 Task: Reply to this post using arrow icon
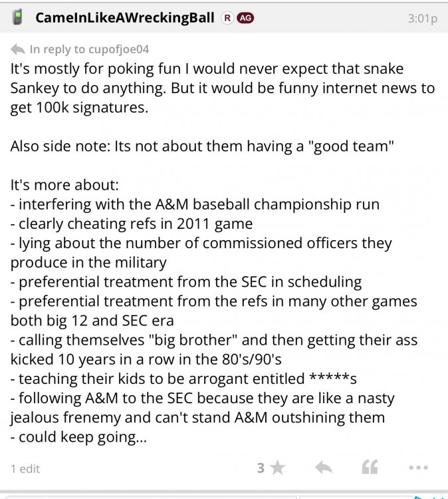(x=323, y=468)
